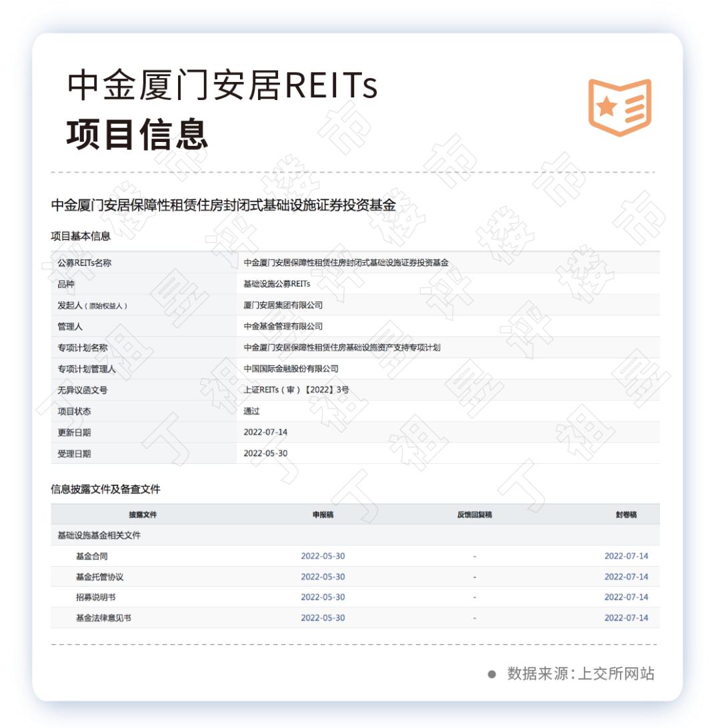This screenshot has height=728, width=720.
Task: Click the 项目信息 bold heading
Action: (137, 134)
